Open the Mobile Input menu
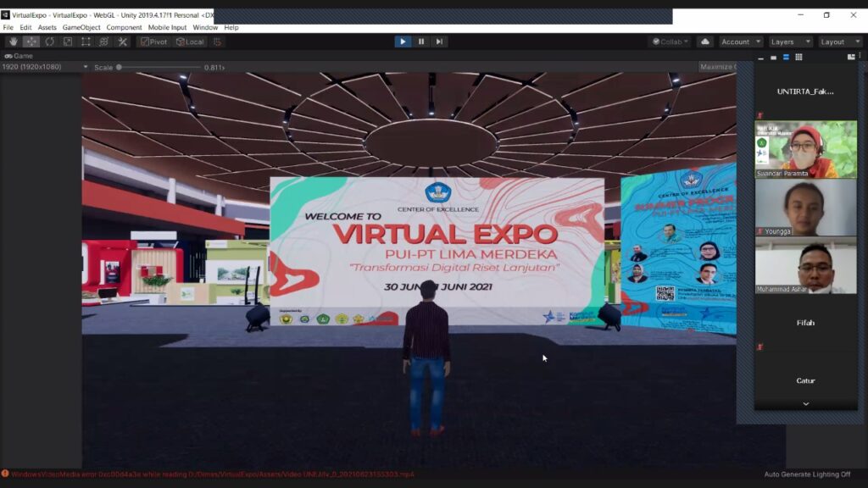This screenshot has height=488, width=868. point(167,27)
